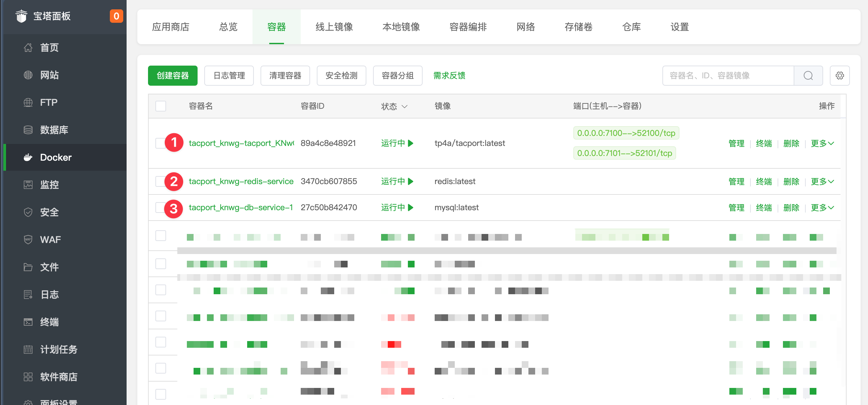Go to 首页 home icon in sidebar

[28, 48]
